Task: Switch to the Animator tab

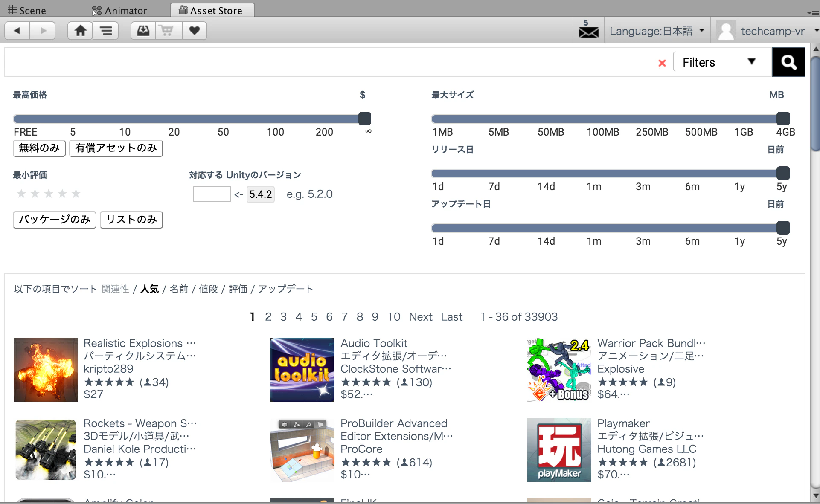Action: coord(120,10)
